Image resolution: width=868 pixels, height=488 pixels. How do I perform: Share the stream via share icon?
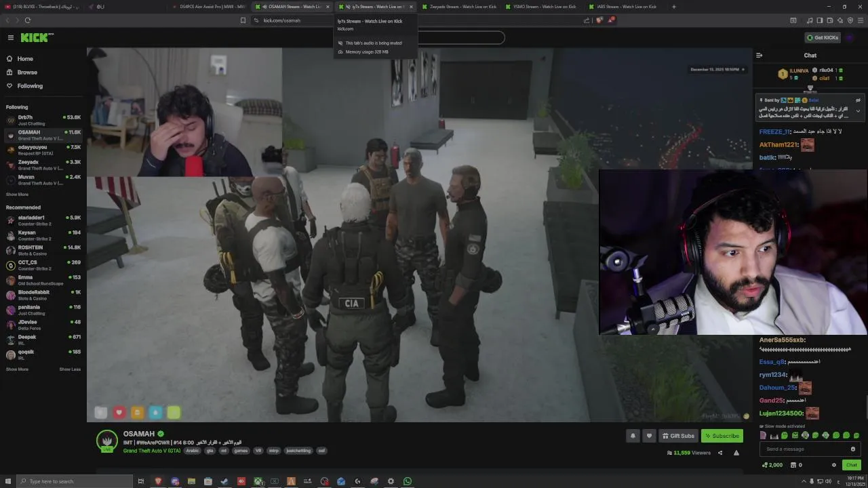[x=720, y=453]
